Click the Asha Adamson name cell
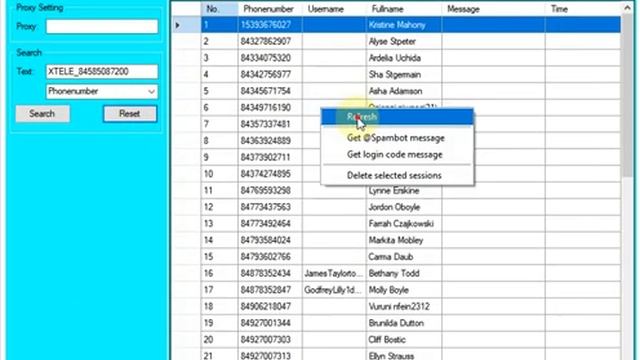640x360 pixels. pos(404,91)
